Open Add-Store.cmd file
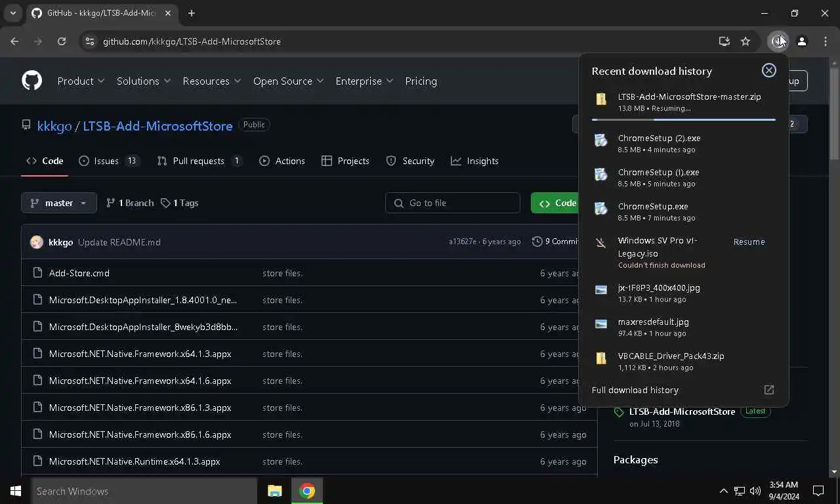The width and height of the screenshot is (840, 504). pos(79,273)
